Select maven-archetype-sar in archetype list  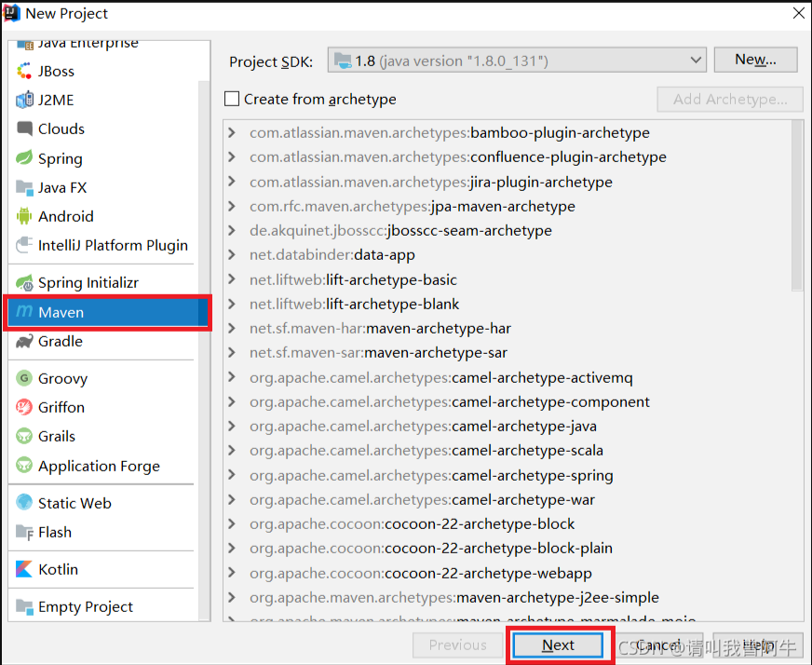tap(379, 353)
